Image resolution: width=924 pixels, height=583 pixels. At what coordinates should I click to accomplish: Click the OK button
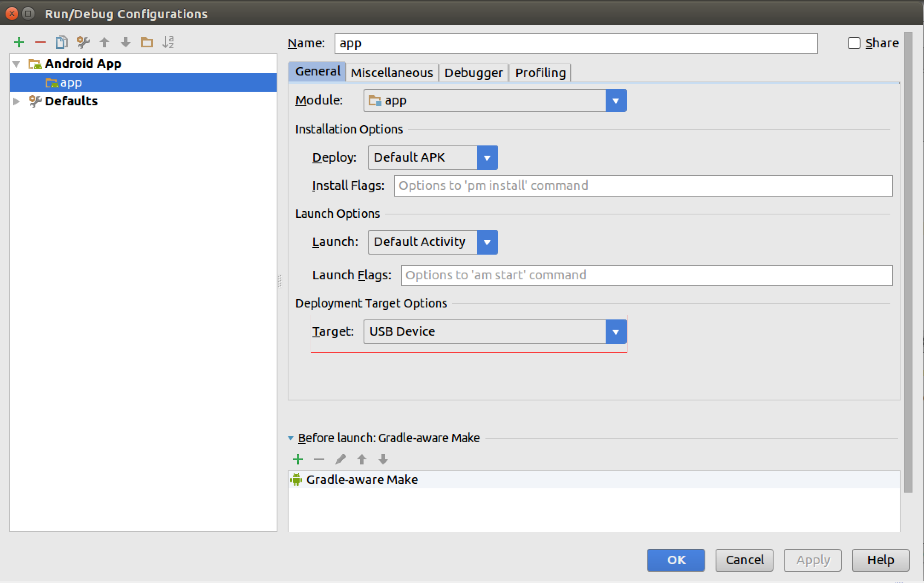tap(676, 560)
